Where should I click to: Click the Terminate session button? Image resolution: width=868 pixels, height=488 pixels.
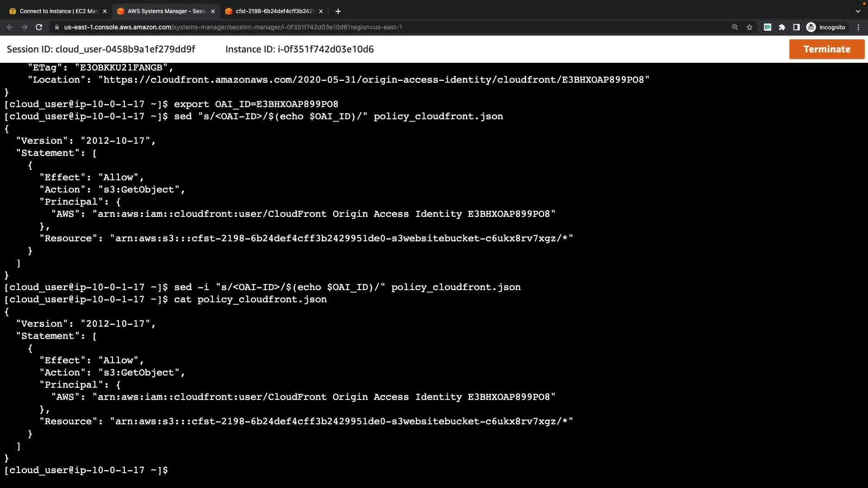click(x=826, y=49)
